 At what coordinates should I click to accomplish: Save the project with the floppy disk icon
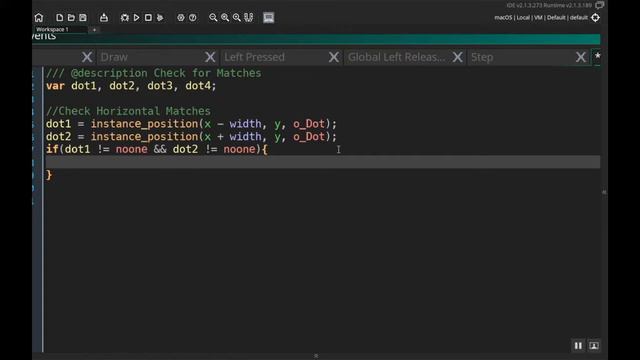point(83,18)
